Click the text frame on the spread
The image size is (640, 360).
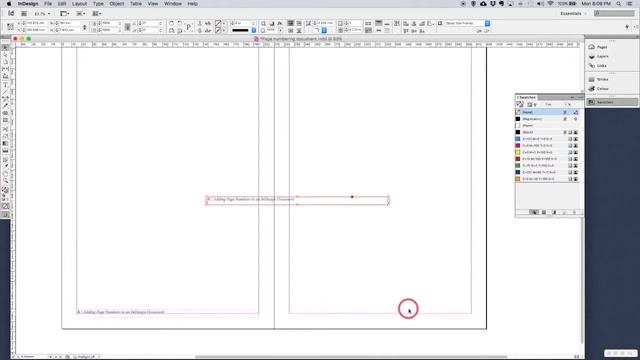click(x=298, y=200)
